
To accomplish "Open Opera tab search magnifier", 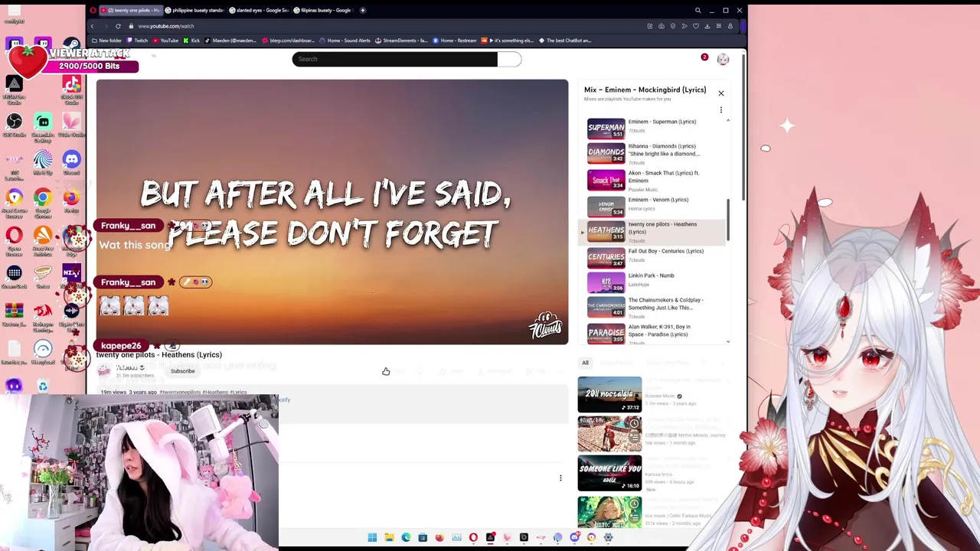I will click(697, 10).
